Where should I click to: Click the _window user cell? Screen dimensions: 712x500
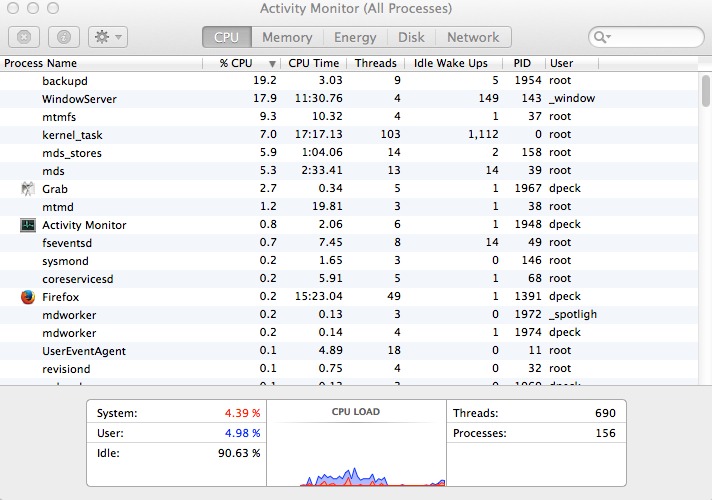[572, 99]
